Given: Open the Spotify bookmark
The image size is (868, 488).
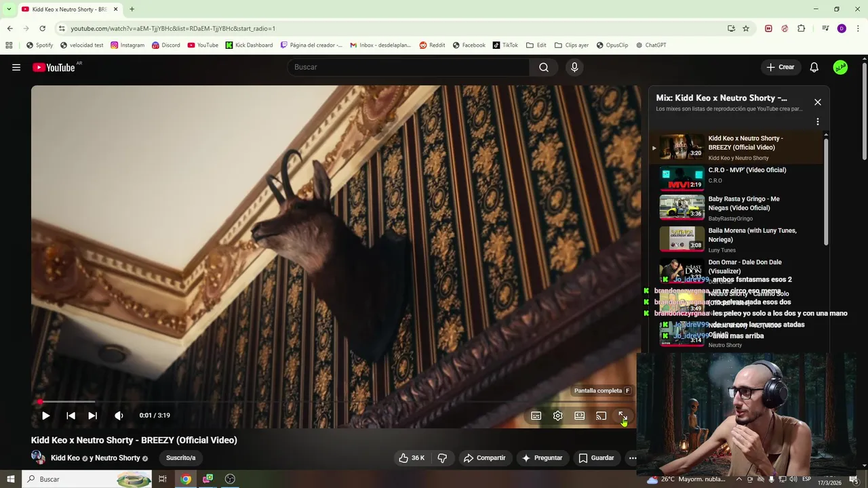Looking at the screenshot, I should 39,45.
